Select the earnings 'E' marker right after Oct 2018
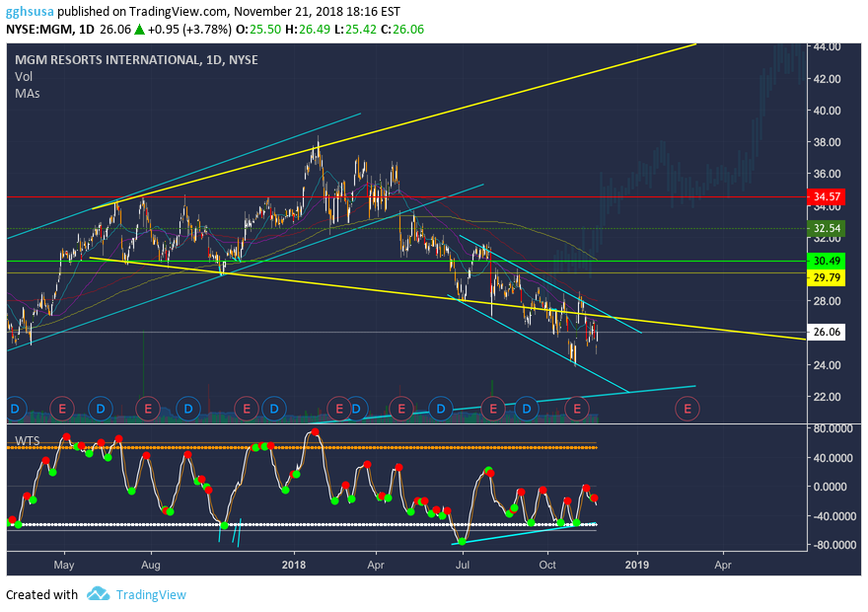868x612 pixels. (577, 409)
